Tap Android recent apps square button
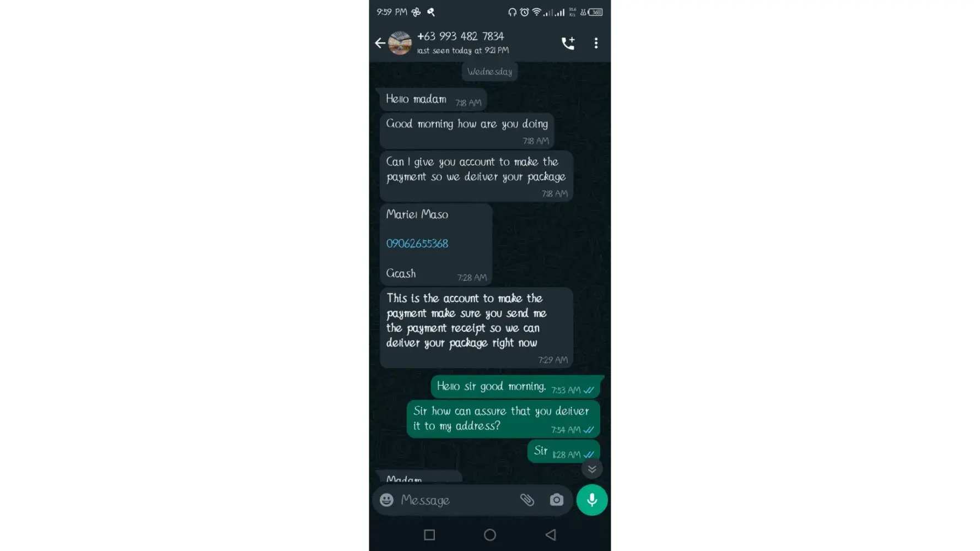 tap(429, 534)
